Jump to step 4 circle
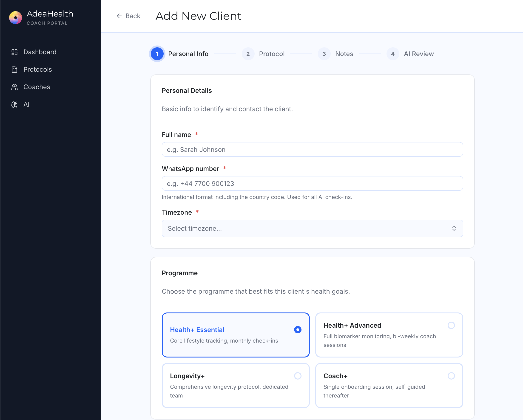The height and width of the screenshot is (420, 523). (393, 54)
